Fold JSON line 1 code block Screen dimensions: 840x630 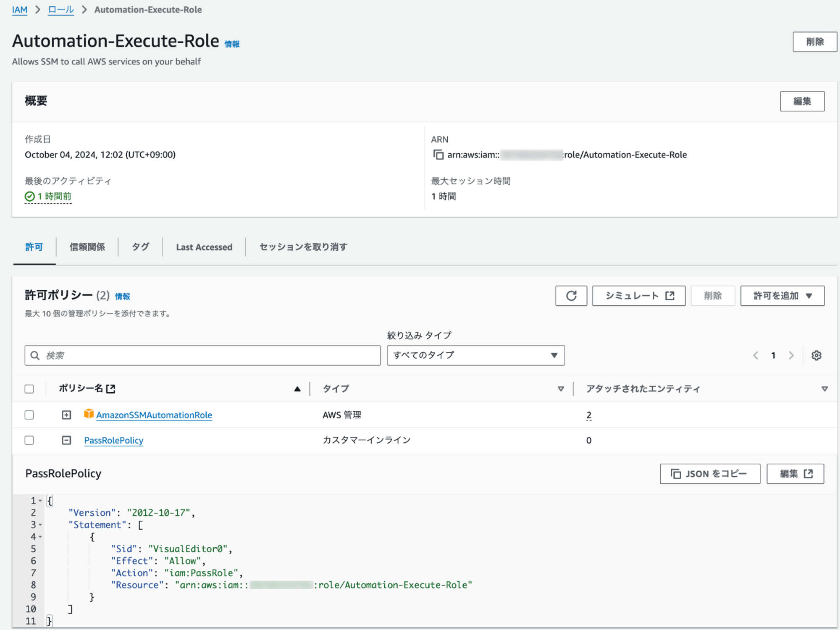40,501
